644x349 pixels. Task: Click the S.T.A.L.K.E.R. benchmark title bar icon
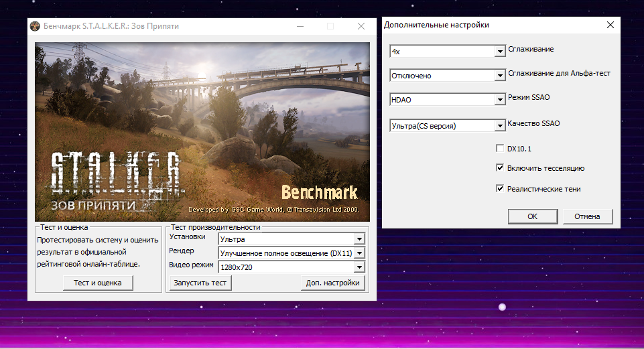pyautogui.click(x=35, y=26)
